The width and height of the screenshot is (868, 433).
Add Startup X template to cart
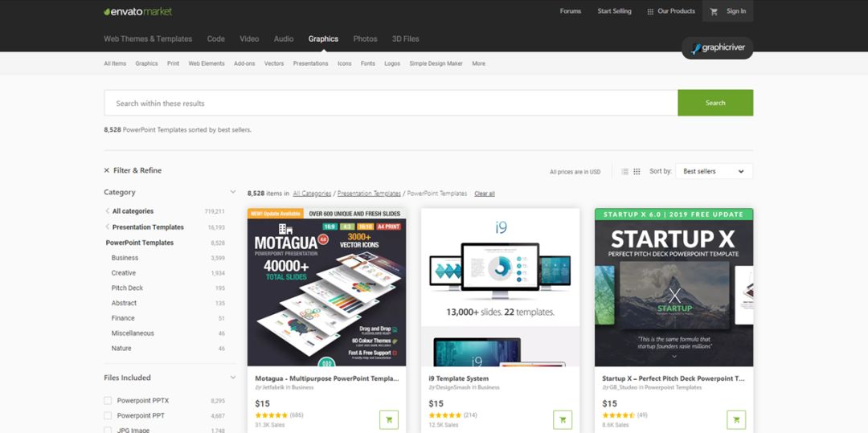[x=736, y=419]
